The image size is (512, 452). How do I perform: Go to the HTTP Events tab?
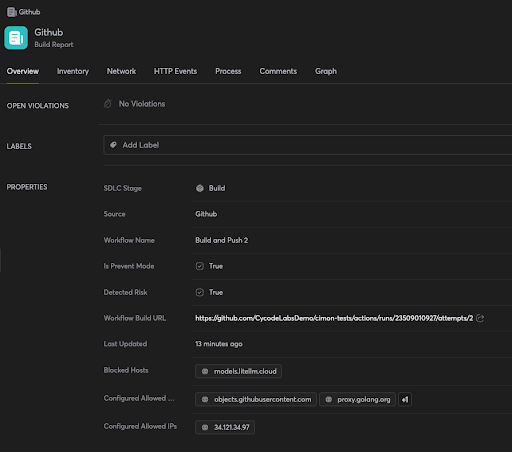[x=175, y=71]
